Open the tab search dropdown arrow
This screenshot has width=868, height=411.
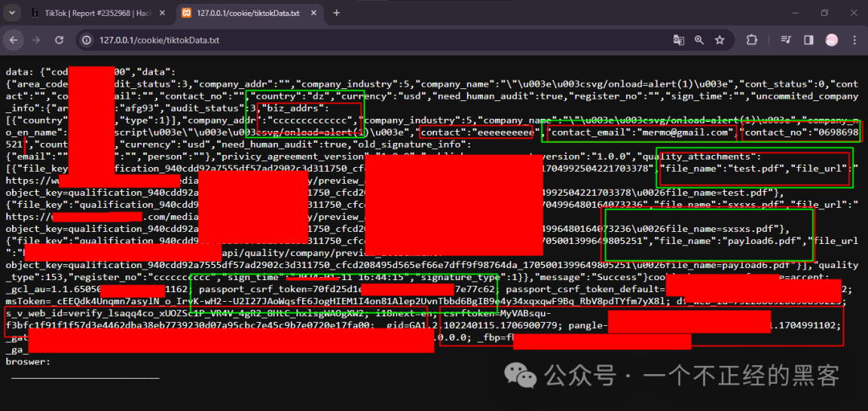click(14, 13)
